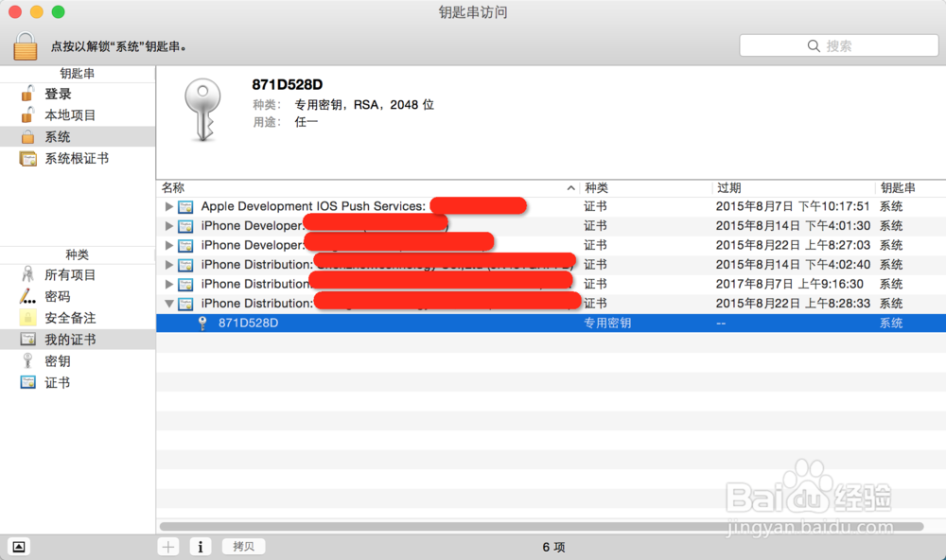The width and height of the screenshot is (946, 560).
Task: Select the 本地项目 keychain icon
Action: point(27,114)
